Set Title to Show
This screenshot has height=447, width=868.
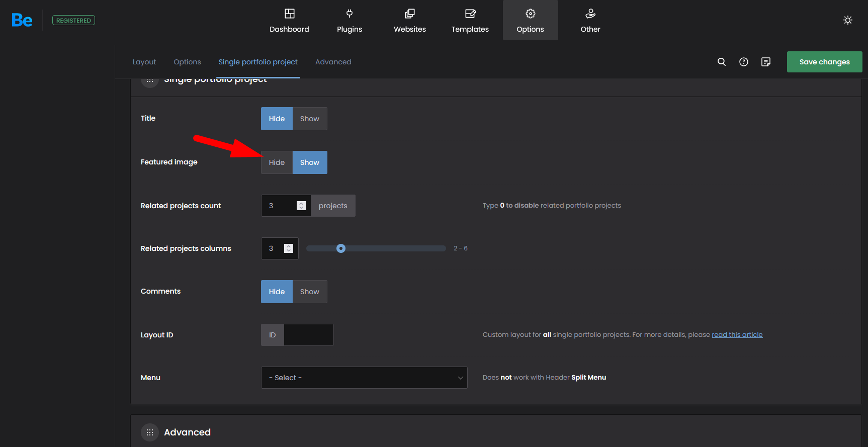(310, 119)
